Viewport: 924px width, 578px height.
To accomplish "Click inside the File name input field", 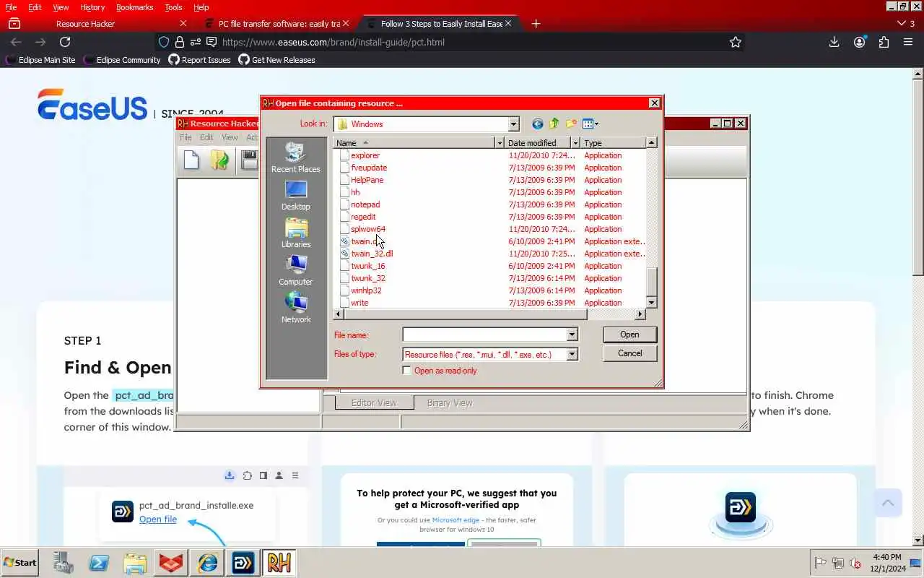I will pos(484,335).
